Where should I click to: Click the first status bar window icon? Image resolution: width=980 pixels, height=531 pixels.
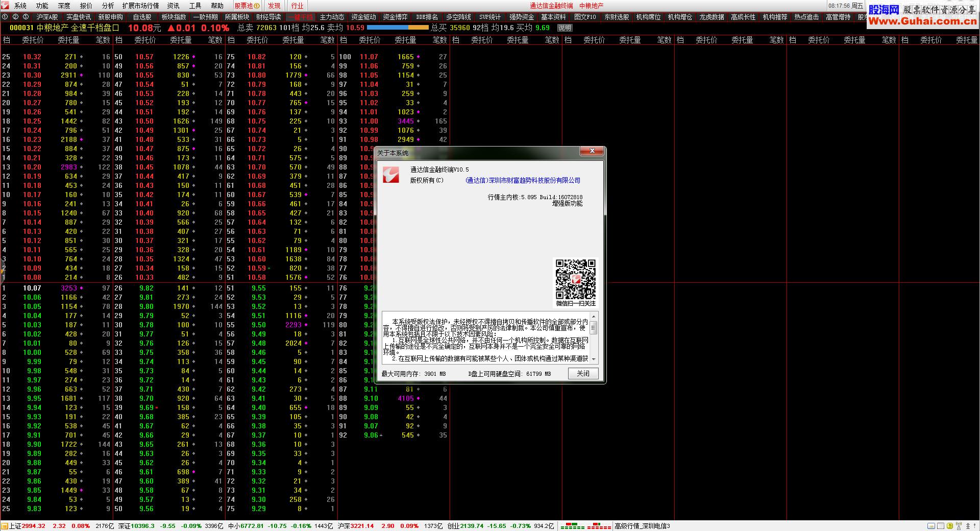(x=931, y=526)
